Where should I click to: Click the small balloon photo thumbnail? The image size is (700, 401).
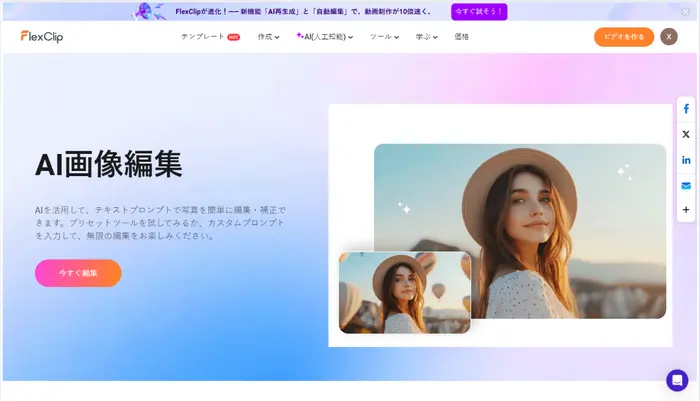405,292
